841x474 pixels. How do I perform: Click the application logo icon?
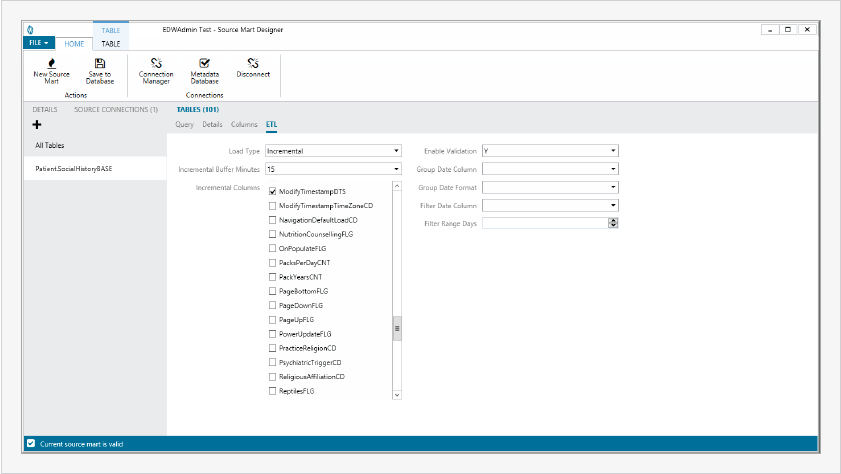(31, 30)
